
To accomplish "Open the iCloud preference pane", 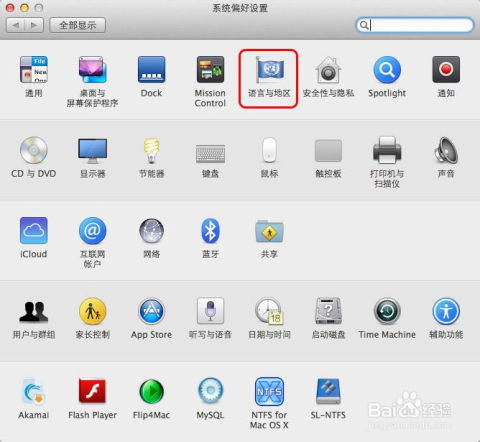I will [34, 238].
